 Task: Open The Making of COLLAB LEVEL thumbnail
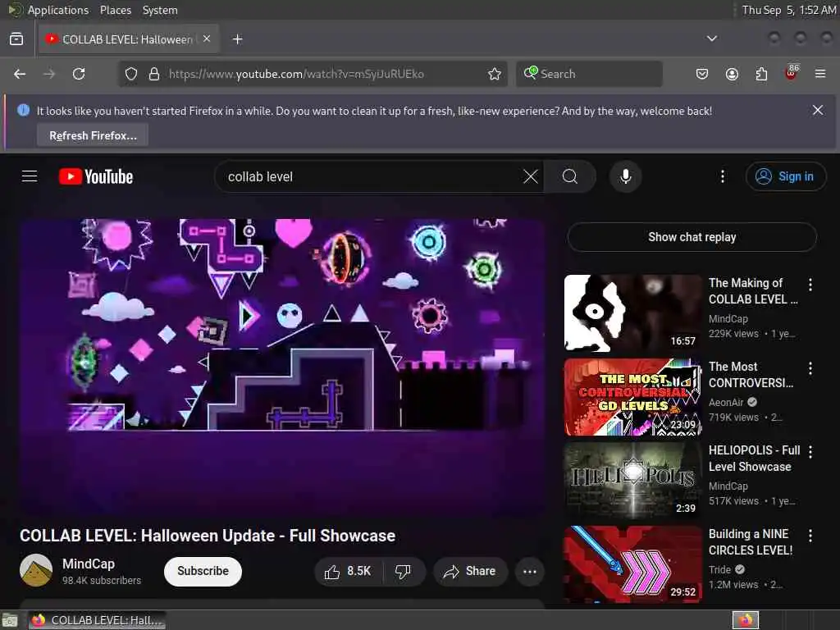coord(632,313)
